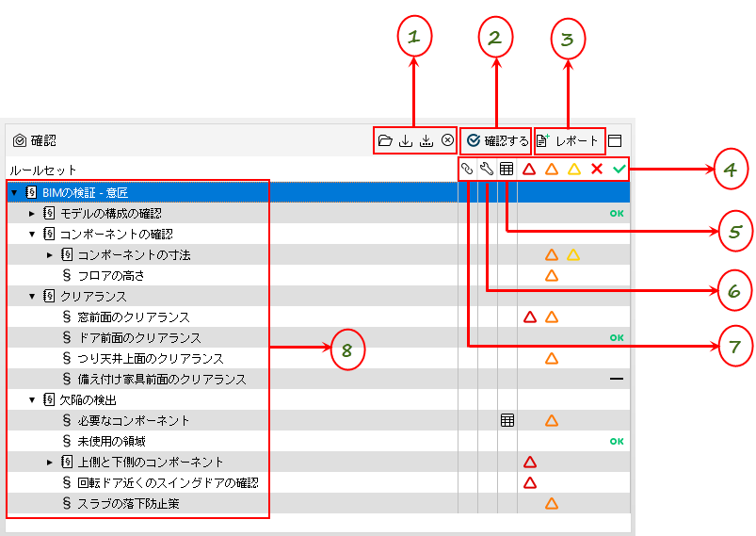Click the chain link column header icon
Viewport: 756px width, 536px height.
tap(467, 169)
